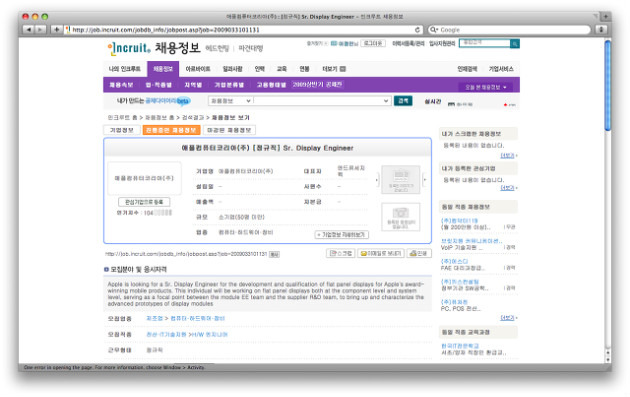This screenshot has height=397, width=630.
Task: Open a new tab with the top-right plus
Action: pyautogui.click(x=605, y=16)
